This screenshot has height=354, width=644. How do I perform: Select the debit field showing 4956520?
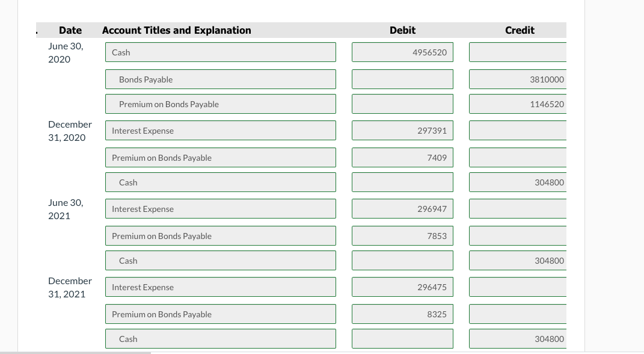[x=402, y=52]
